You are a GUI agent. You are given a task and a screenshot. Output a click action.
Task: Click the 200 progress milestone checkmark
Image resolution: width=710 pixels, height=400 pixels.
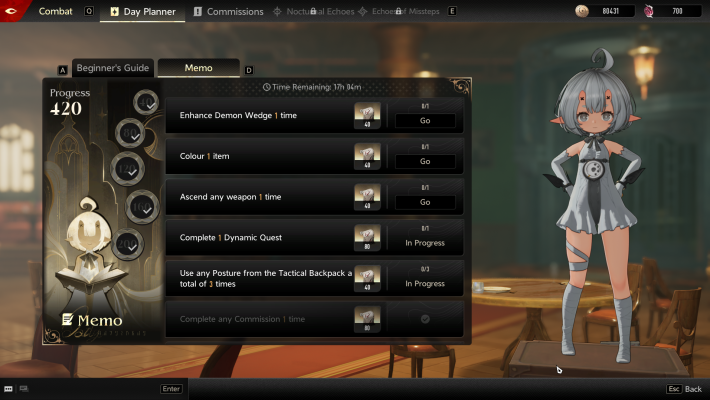127,245
